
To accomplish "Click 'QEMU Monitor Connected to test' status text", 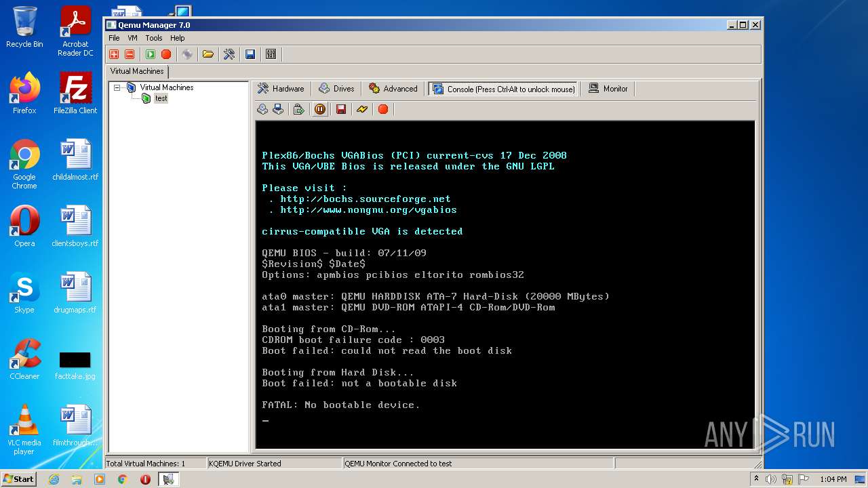I will coord(398,464).
